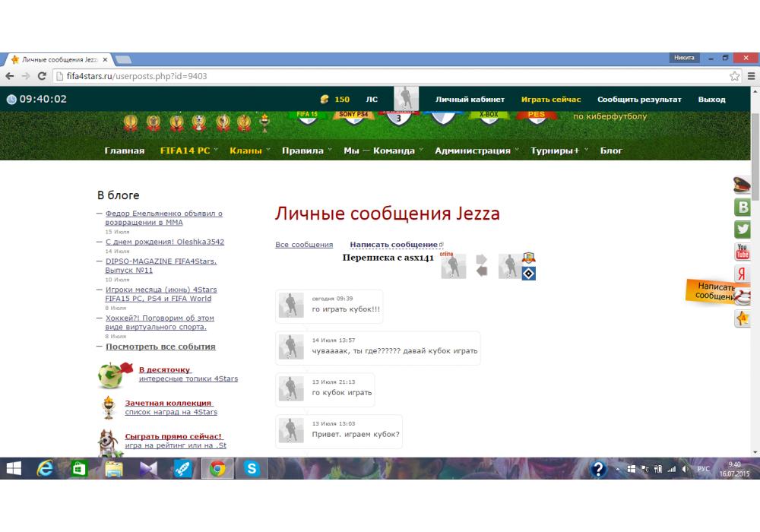Expand the Правила navigation dropdown
This screenshot has width=760, height=532.
click(x=306, y=150)
